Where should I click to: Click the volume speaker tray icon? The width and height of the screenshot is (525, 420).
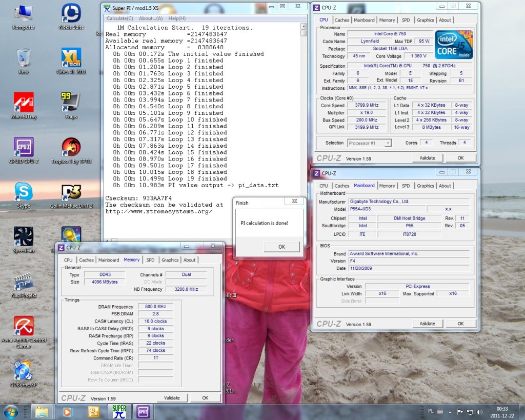[x=479, y=412]
